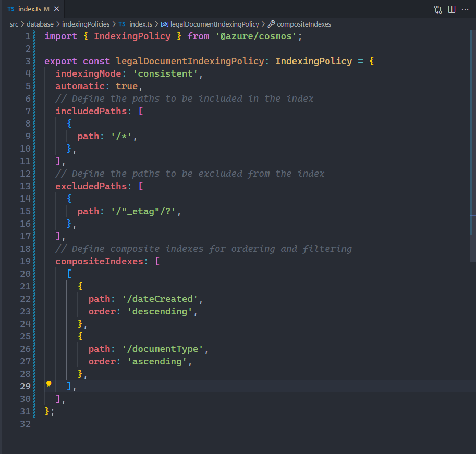Click the 'const' keyword on line 3
The width and height of the screenshot is (476, 454).
click(96, 61)
